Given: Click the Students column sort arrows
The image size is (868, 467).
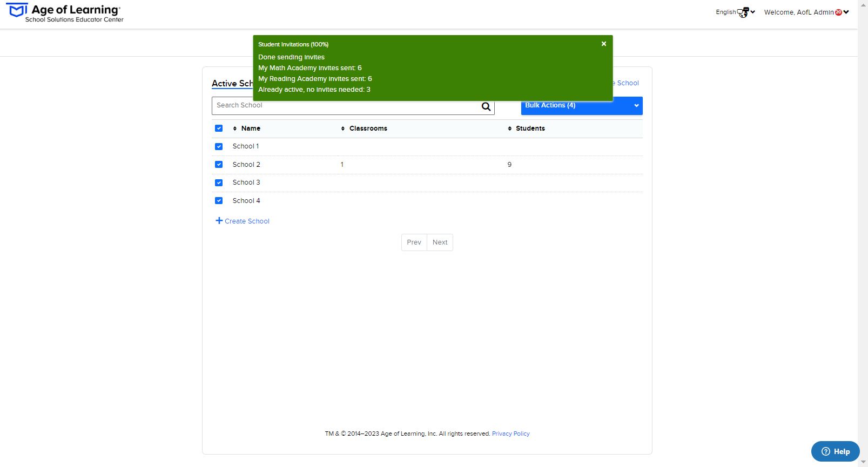Looking at the screenshot, I should (x=509, y=128).
